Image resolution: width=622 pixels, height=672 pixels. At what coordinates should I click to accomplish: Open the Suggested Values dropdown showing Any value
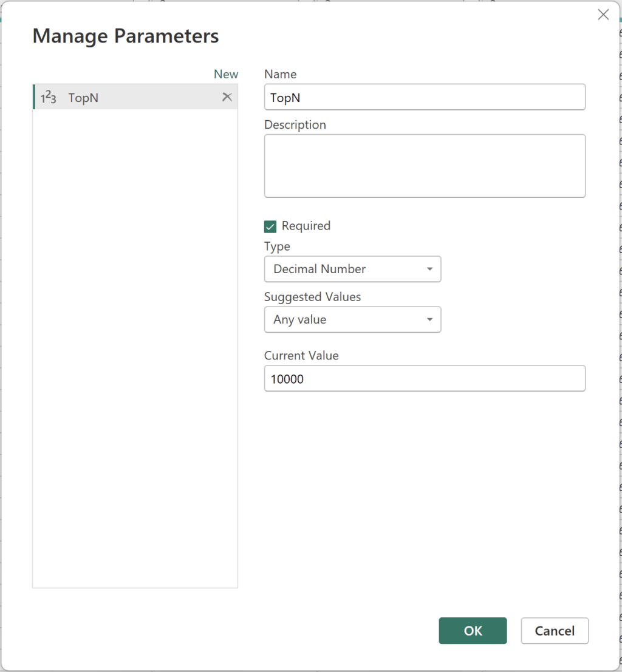[x=352, y=319]
